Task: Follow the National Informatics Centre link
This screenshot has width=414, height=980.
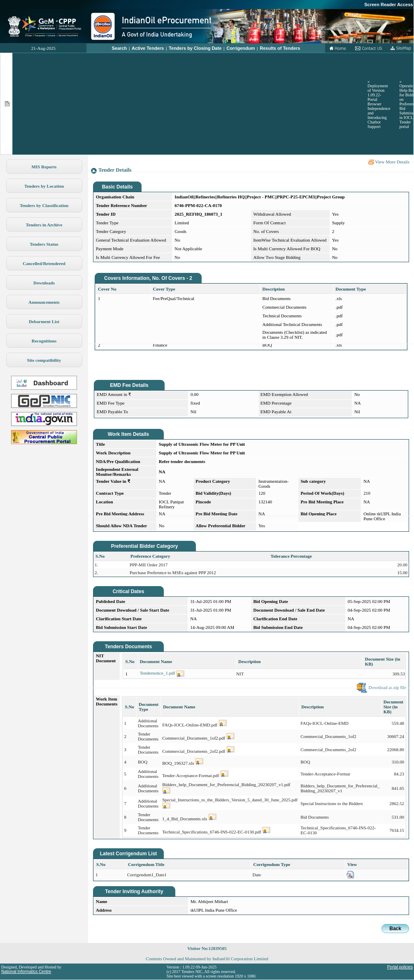Action: pos(26,972)
